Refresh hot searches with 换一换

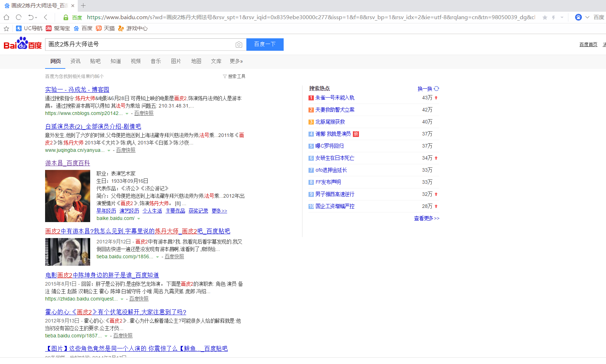[428, 89]
